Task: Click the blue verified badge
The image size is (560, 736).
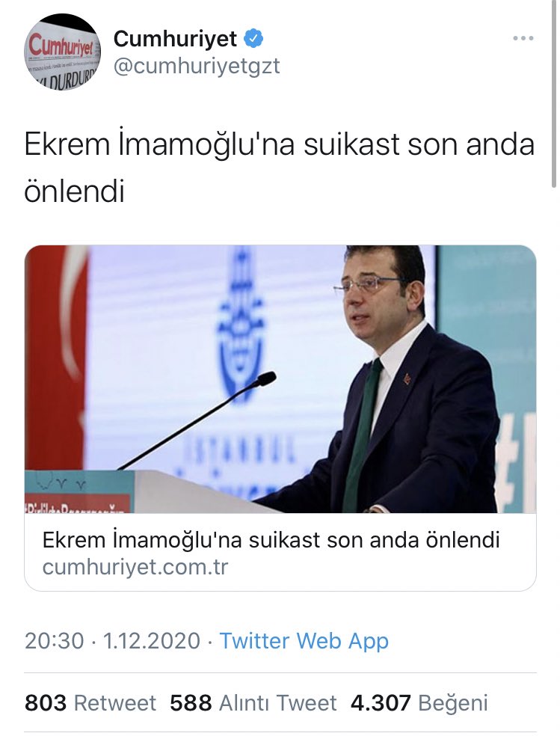Action: (x=253, y=38)
